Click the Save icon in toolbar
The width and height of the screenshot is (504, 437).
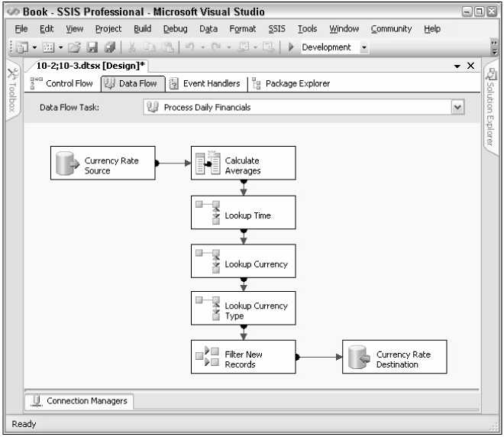[x=92, y=47]
